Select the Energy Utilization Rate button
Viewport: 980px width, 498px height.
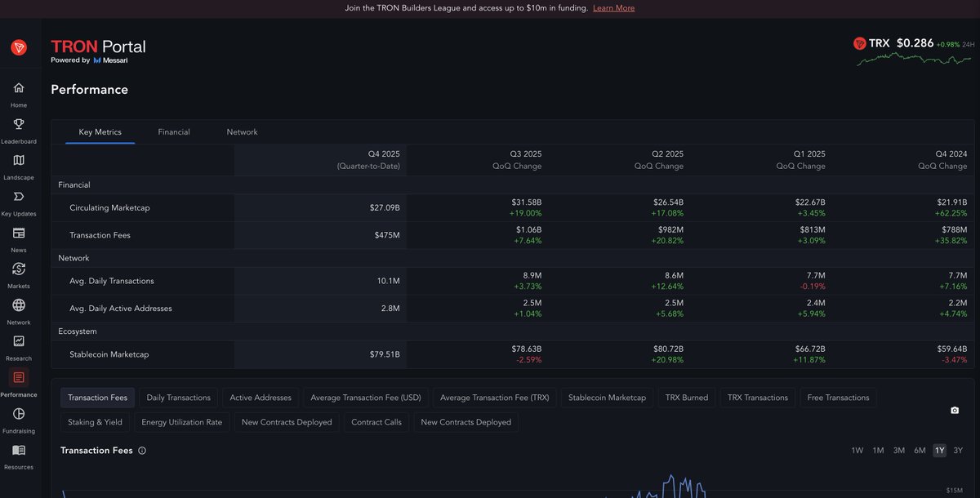point(181,422)
